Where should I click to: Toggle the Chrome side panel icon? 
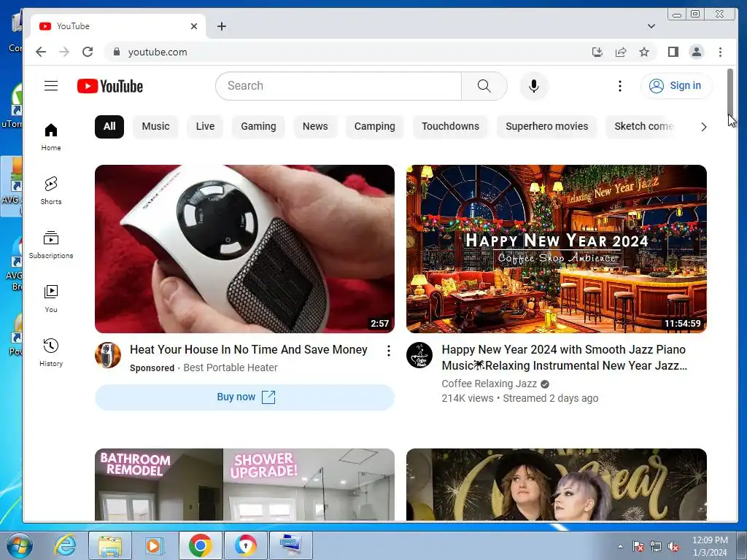pyautogui.click(x=673, y=52)
